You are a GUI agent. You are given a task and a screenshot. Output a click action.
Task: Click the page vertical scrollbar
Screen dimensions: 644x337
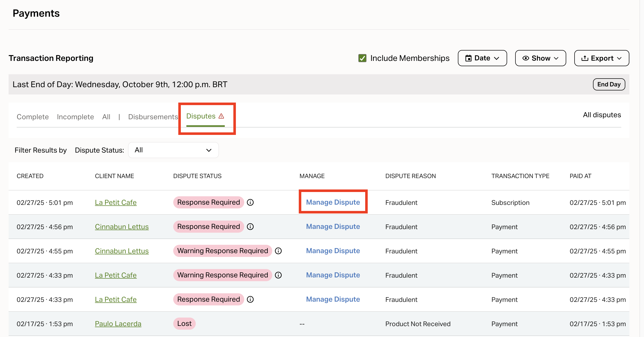(x=642, y=169)
